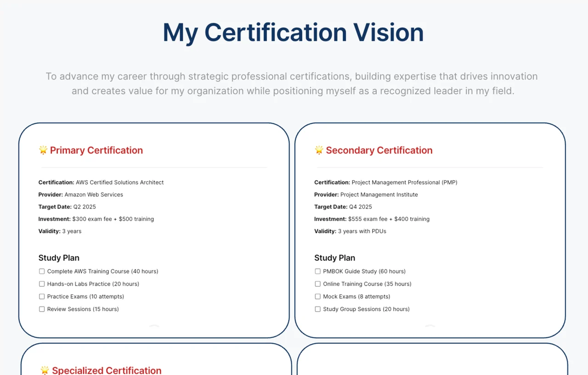Image resolution: width=588 pixels, height=375 pixels.
Task: Click $300 exam fee + $500 training
Action: (113, 219)
